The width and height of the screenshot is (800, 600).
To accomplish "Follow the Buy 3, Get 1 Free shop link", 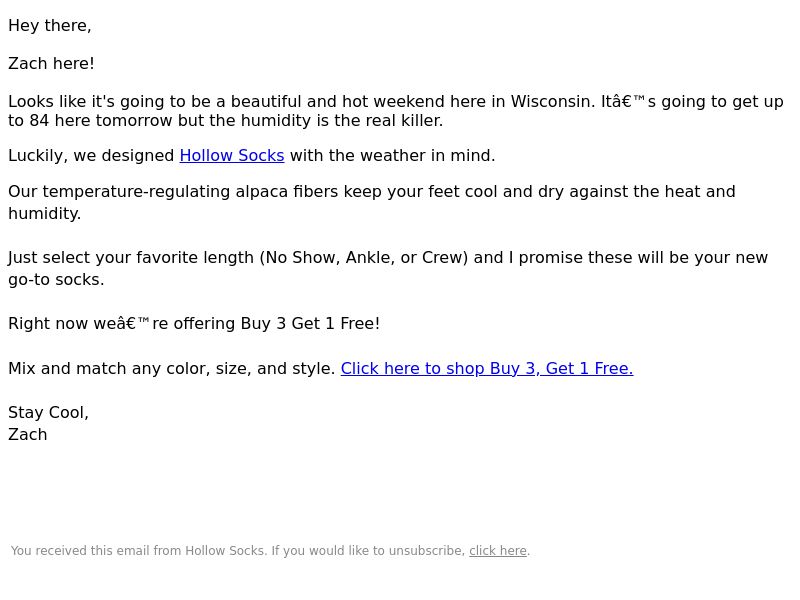I will [487, 368].
